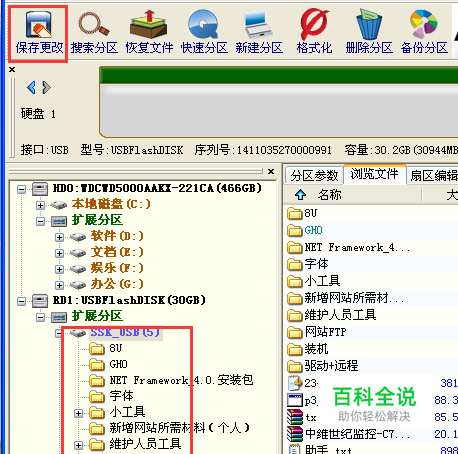Expand the 小工具 folder in tree
This screenshot has width=458, height=454.
point(78,413)
